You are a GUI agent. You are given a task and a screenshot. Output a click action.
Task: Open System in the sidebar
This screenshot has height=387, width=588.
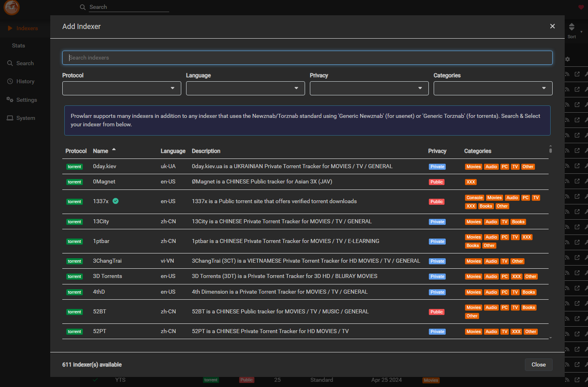(26, 118)
